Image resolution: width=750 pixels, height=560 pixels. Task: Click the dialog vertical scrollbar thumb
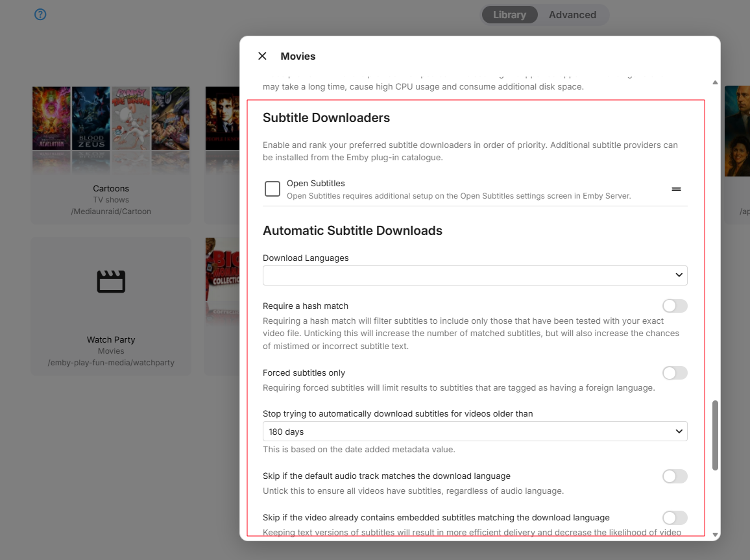715,435
